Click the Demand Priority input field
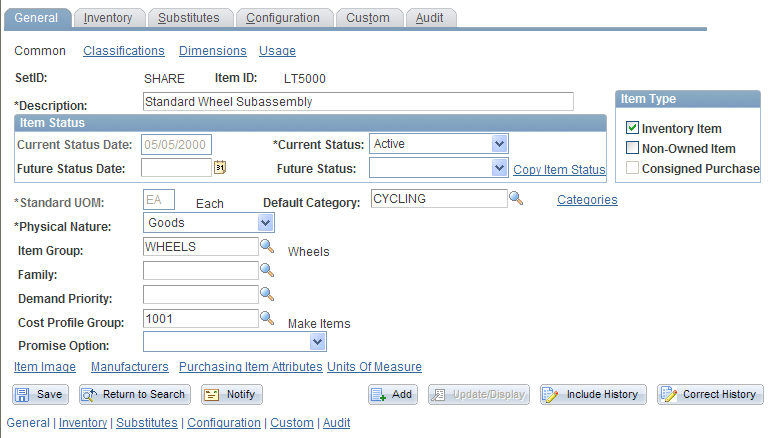This screenshot has height=438, width=777. 201,294
